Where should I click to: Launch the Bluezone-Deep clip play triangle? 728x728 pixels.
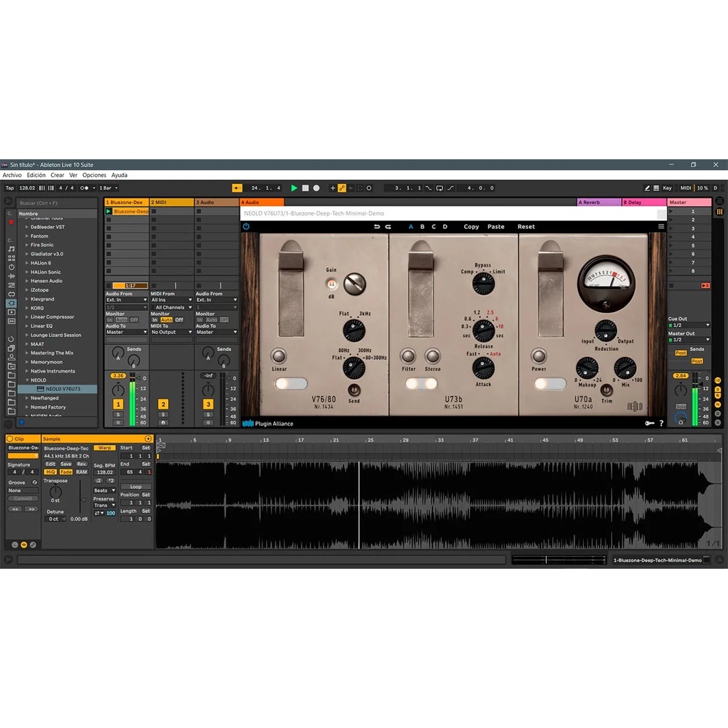point(109,211)
